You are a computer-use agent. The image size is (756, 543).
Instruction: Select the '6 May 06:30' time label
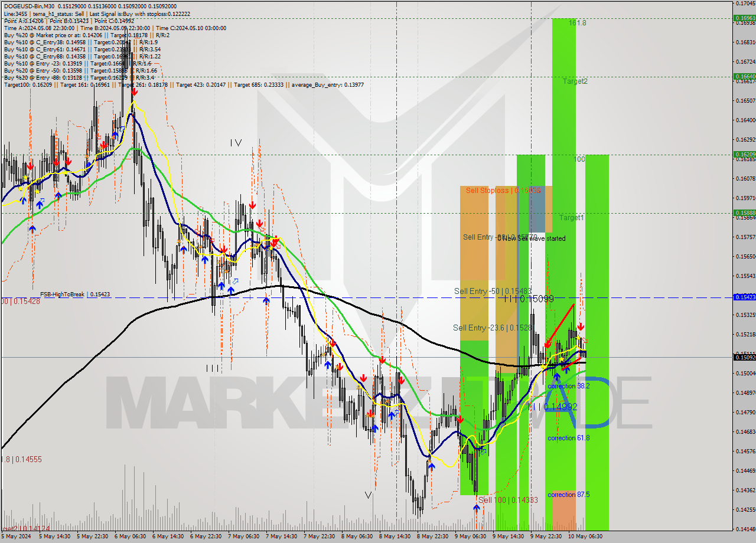[129, 537]
